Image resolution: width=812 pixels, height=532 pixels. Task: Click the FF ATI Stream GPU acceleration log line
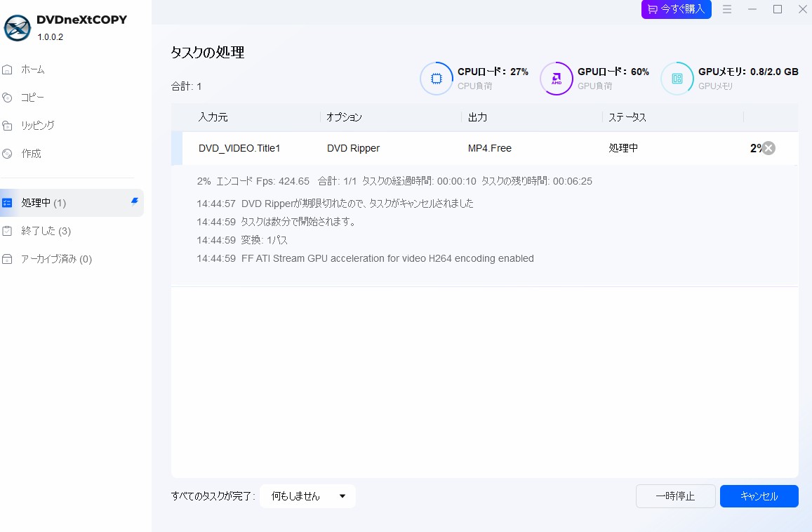(365, 258)
